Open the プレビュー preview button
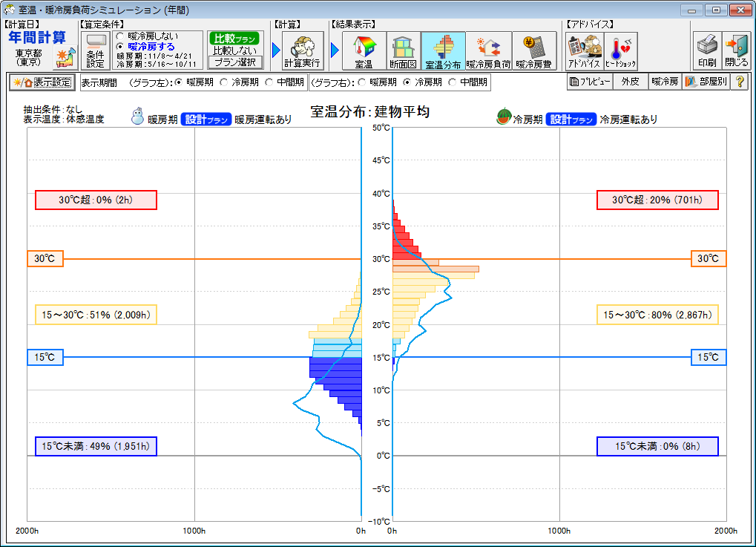Image resolution: width=756 pixels, height=547 pixels. [590, 82]
